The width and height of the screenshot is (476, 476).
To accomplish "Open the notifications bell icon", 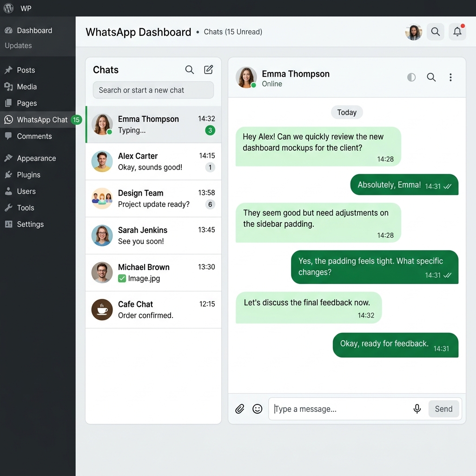I will pyautogui.click(x=457, y=32).
